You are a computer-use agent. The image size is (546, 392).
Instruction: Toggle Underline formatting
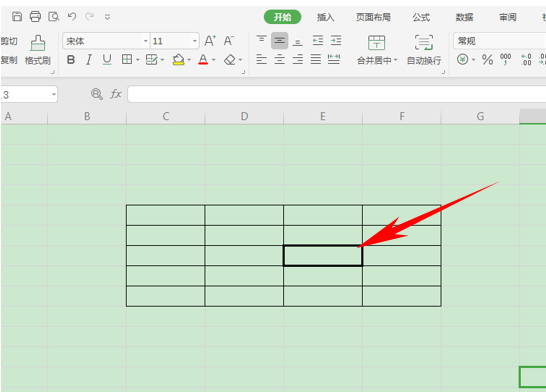click(107, 60)
